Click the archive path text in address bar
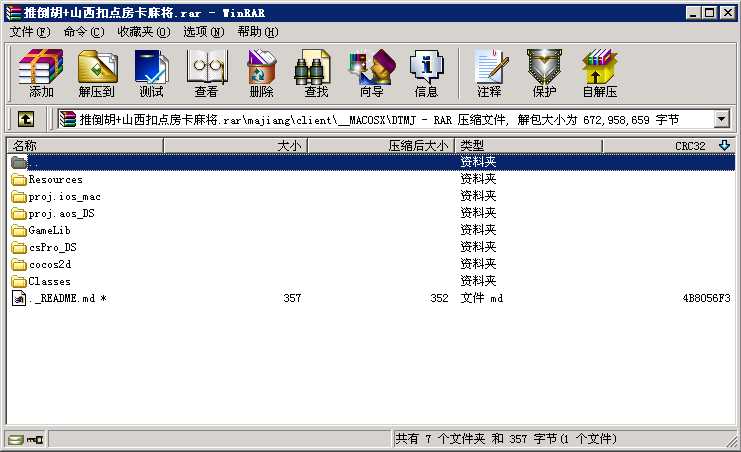The width and height of the screenshot is (741, 452). pos(379,120)
